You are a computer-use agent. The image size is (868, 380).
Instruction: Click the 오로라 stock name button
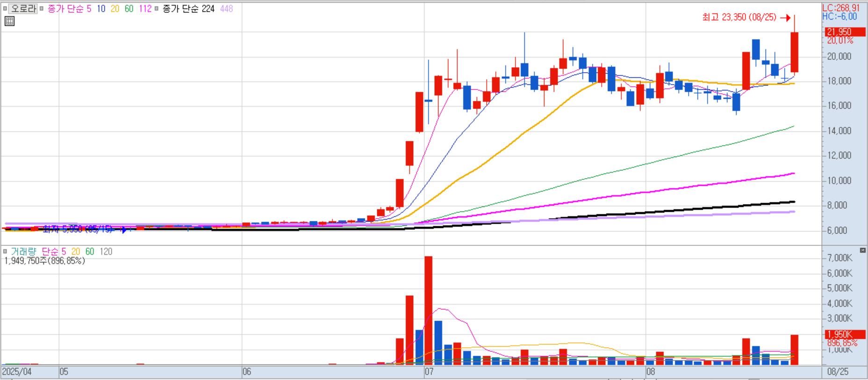pyautogui.click(x=23, y=8)
